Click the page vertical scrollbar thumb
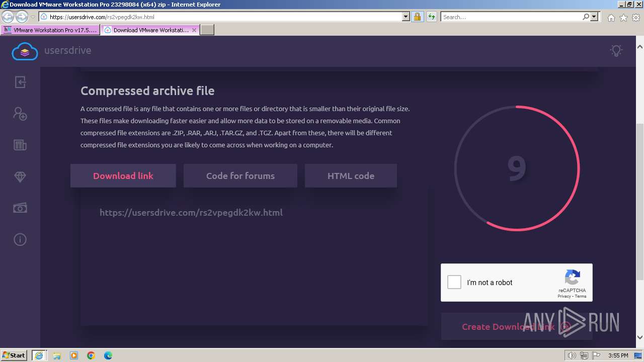644x362 pixels. (639, 201)
